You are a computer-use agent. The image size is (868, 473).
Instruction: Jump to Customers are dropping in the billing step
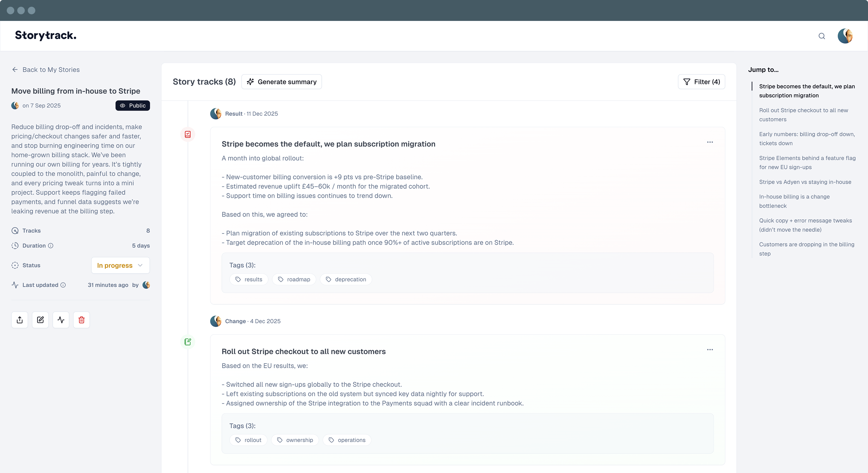click(806, 249)
